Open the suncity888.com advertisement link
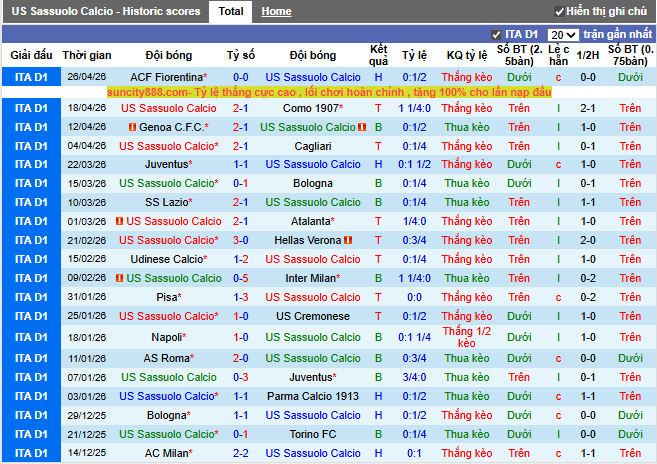657x464 pixels. [329, 92]
